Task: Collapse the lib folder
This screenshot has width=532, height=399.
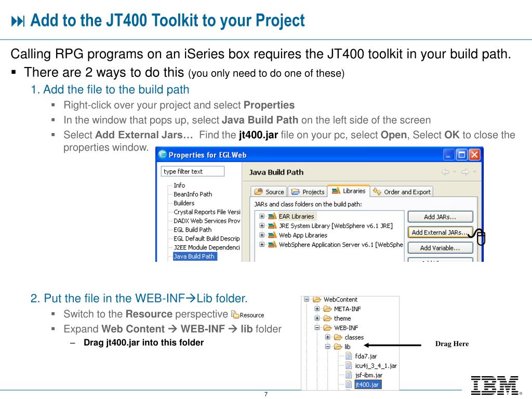Action: pyautogui.click(x=328, y=347)
